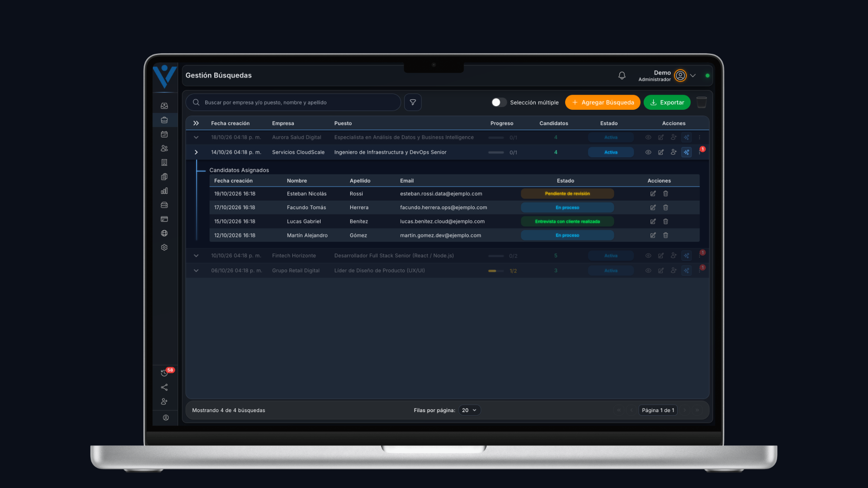View the Fintech Horizonte search eye icon
868x488 pixels.
click(x=648, y=256)
